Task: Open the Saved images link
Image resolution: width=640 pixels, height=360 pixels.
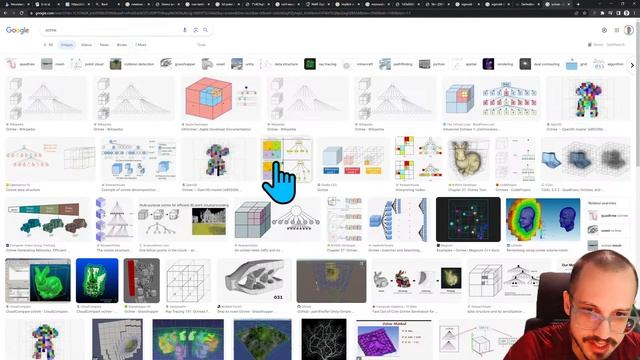Action: coord(596,44)
